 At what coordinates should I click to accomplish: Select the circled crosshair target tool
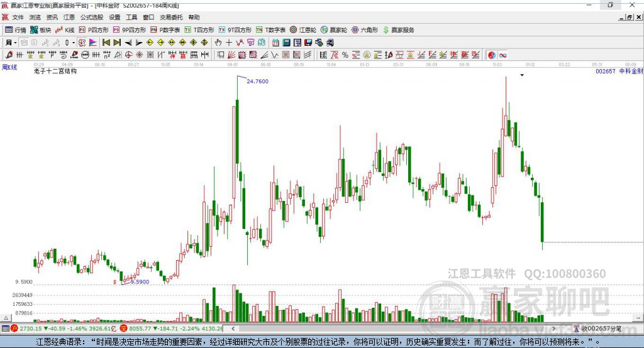[x=128, y=55]
